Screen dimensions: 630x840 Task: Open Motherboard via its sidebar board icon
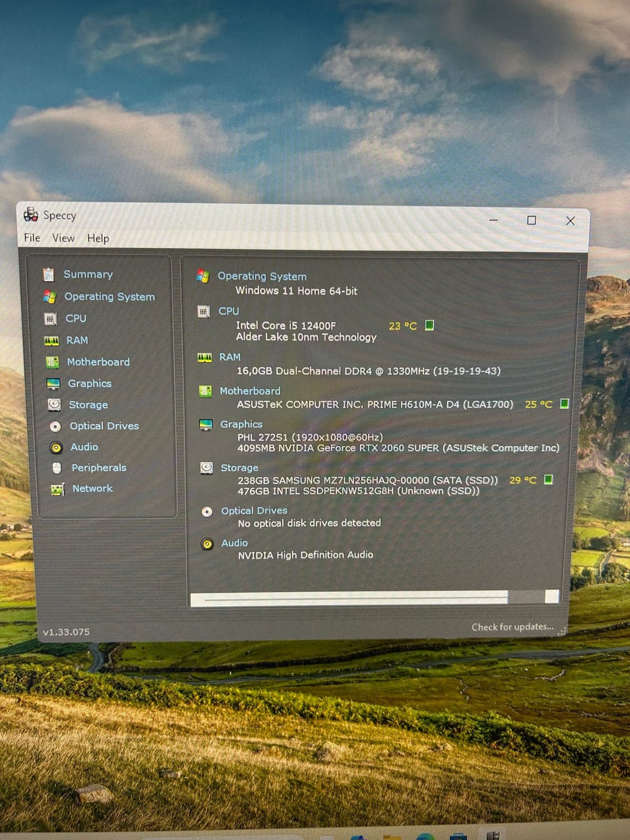click(52, 362)
